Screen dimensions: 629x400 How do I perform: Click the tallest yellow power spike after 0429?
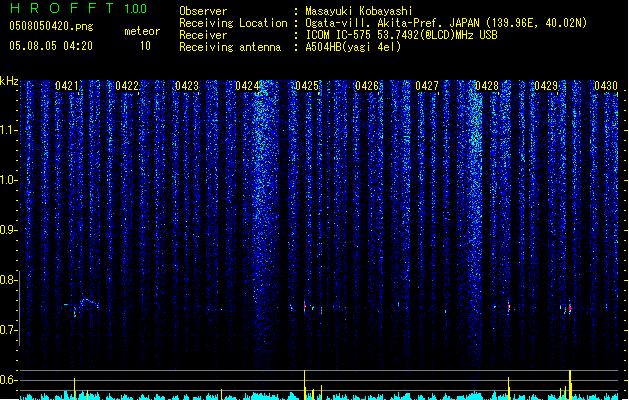coord(570,385)
